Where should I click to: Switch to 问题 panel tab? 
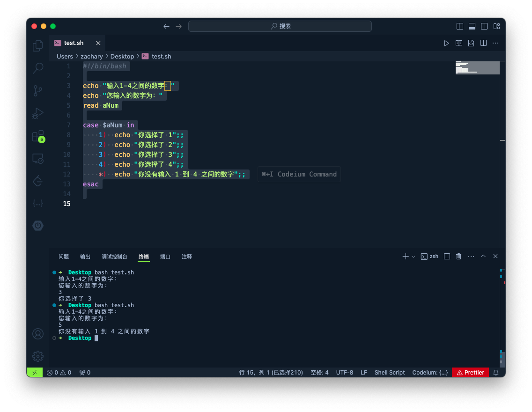coord(64,257)
